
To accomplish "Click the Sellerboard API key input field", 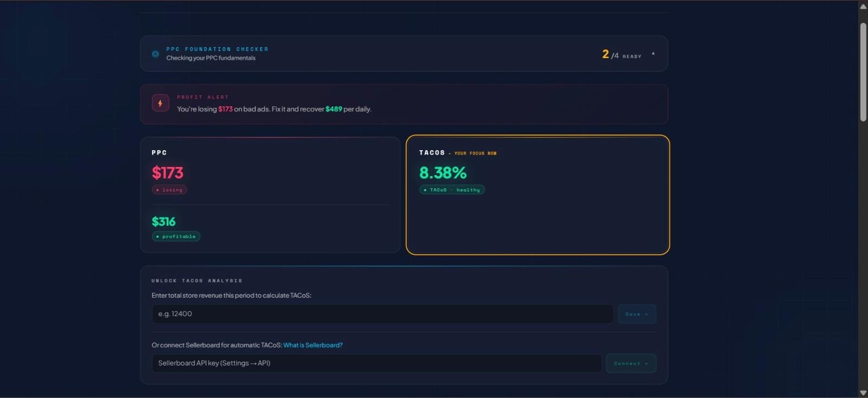I will (x=377, y=363).
